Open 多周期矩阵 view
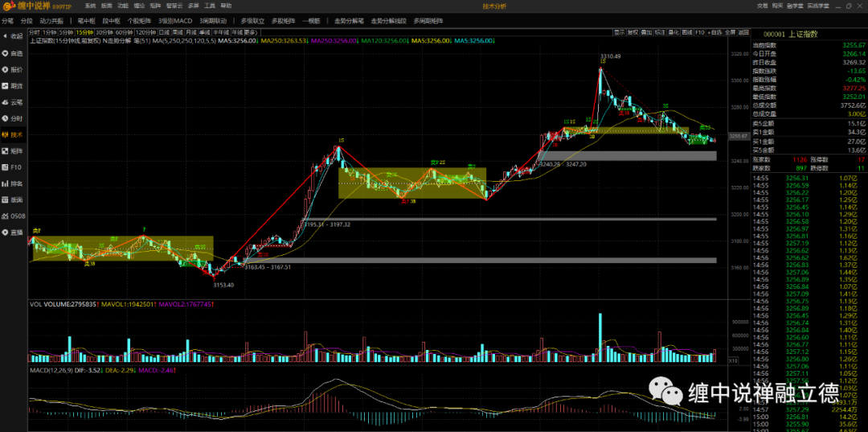Screen dimensions: 868x432 [x=428, y=21]
